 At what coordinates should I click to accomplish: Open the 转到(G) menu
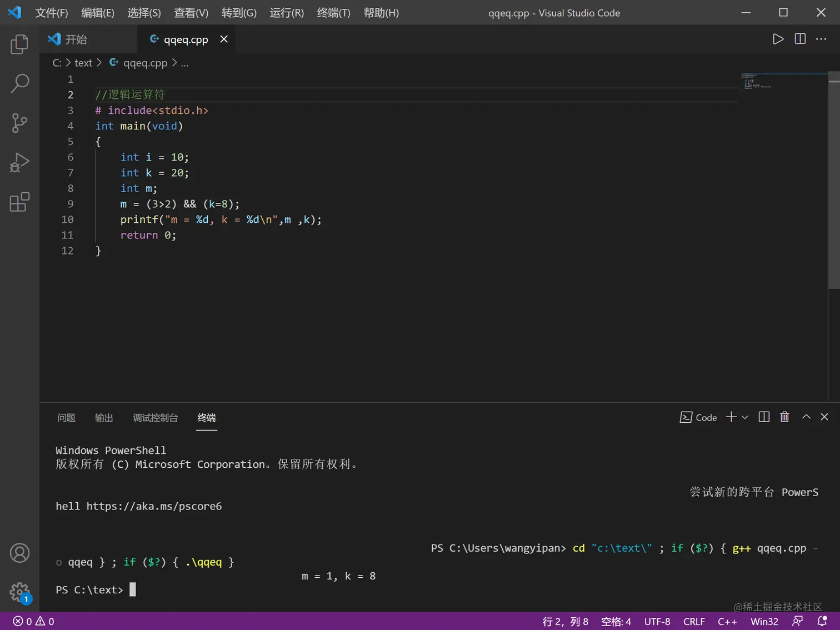pos(239,13)
